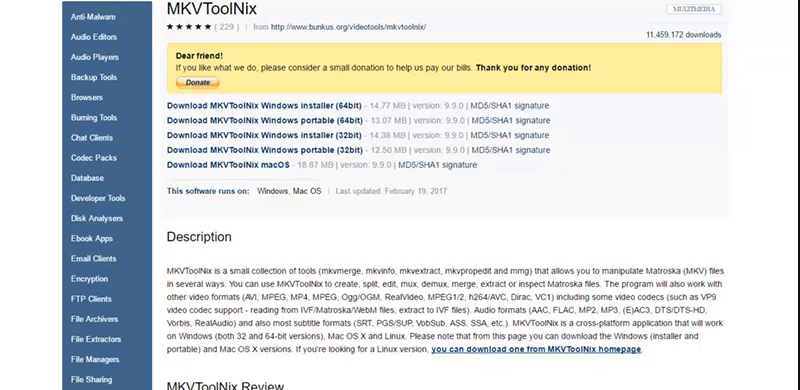Open MD5/SHA1 signature for 64bit installer
The height and width of the screenshot is (390, 800).
tap(510, 106)
